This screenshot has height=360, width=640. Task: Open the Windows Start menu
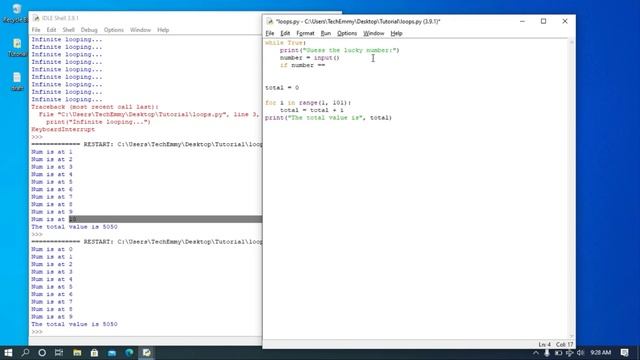8,353
